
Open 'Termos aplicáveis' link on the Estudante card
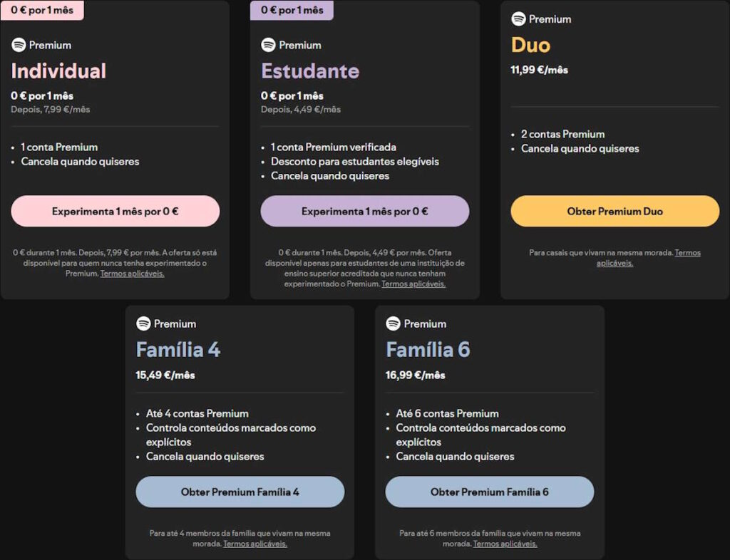tap(412, 283)
